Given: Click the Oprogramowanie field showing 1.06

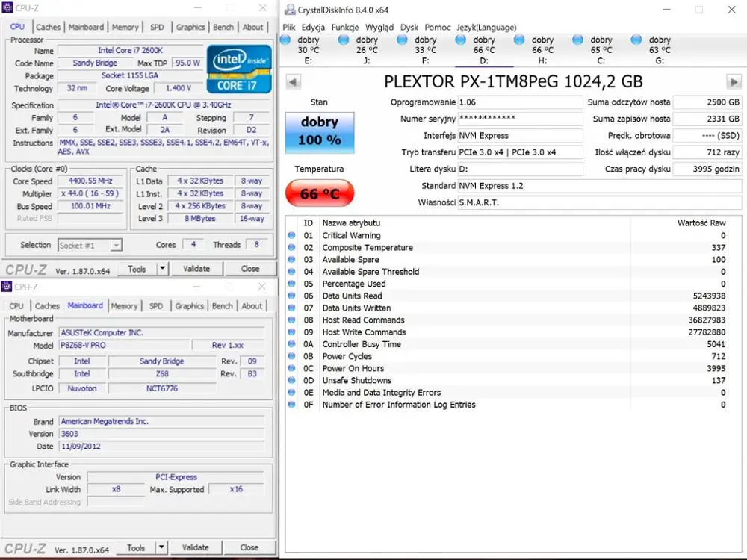Looking at the screenshot, I should point(520,102).
